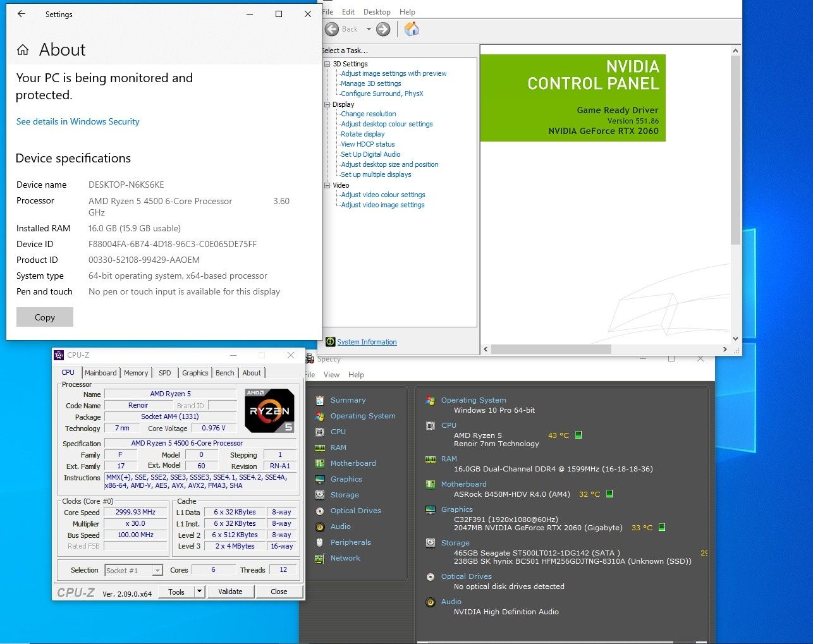Click the Network icon in Speccy sidebar
813x644 pixels.
320,558
